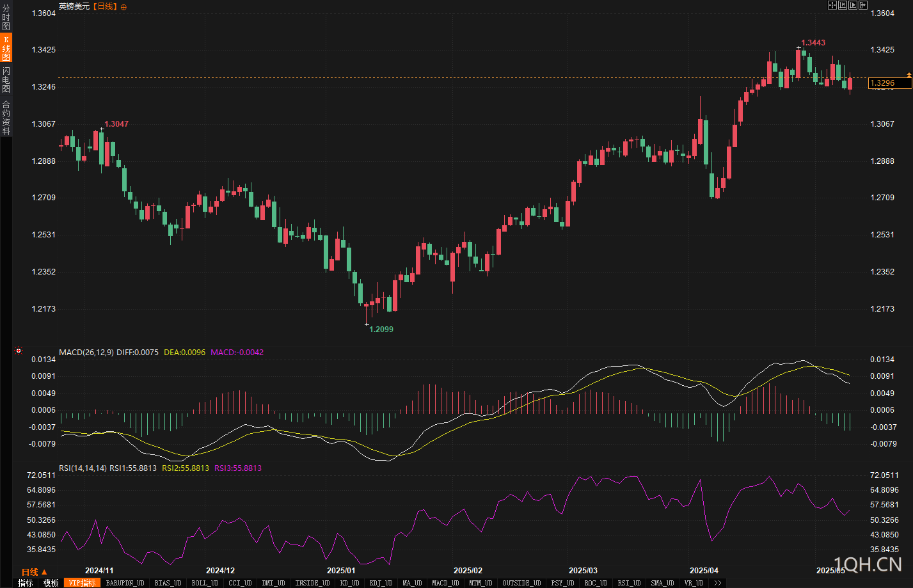913x588 pixels.
Task: Switch to the 分时图 sidebar view
Action: (6, 17)
